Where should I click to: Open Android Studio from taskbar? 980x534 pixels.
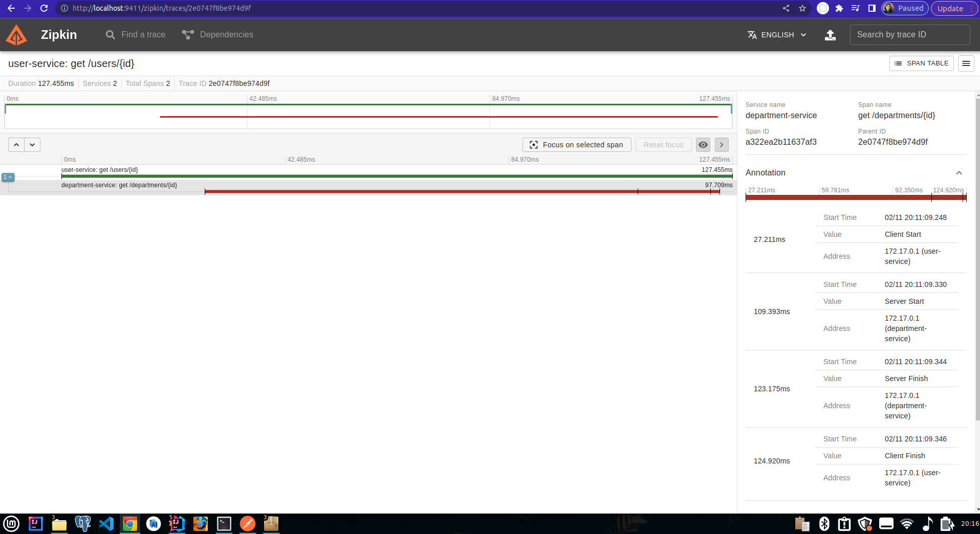tap(153, 524)
